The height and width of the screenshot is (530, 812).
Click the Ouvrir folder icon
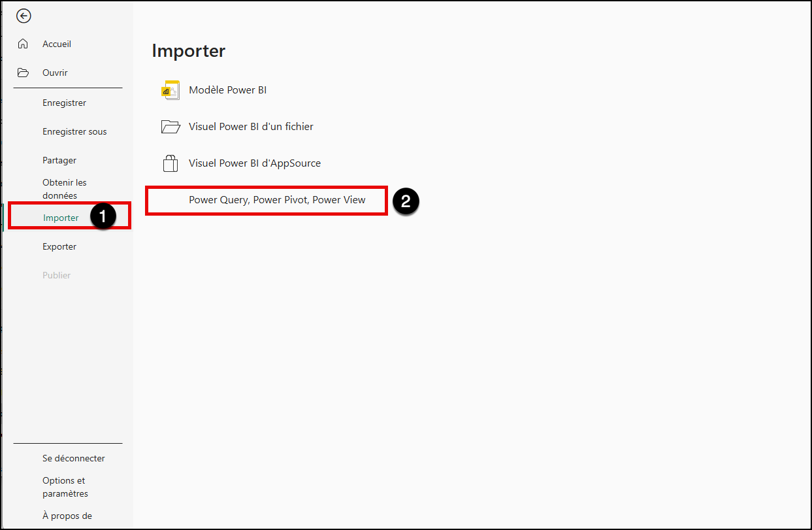tap(23, 73)
